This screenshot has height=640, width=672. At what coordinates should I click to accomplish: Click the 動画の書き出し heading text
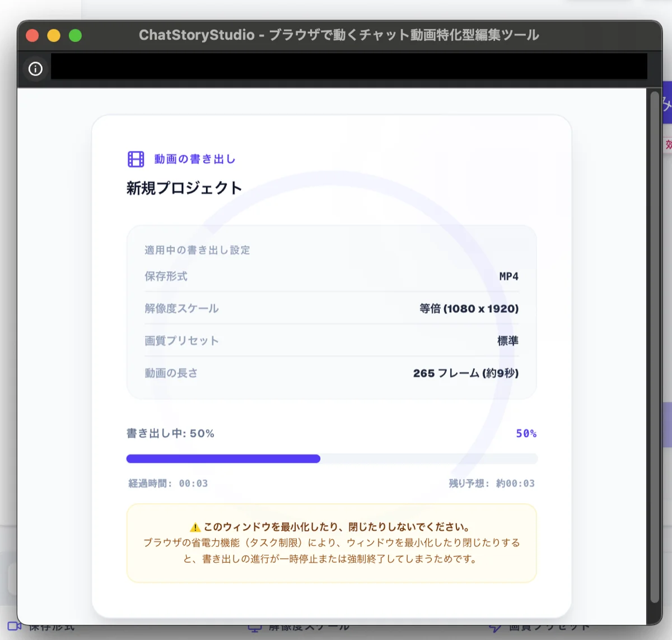click(195, 159)
